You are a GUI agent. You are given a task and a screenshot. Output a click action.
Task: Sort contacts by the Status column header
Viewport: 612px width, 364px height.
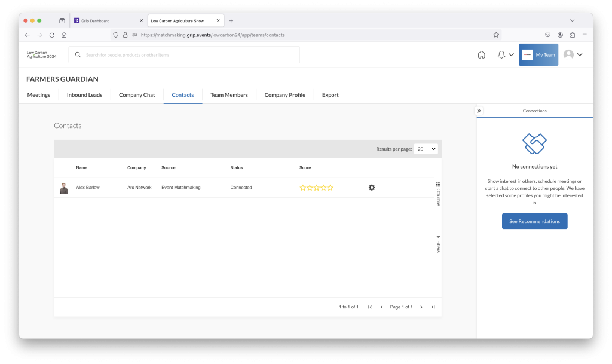[237, 168]
